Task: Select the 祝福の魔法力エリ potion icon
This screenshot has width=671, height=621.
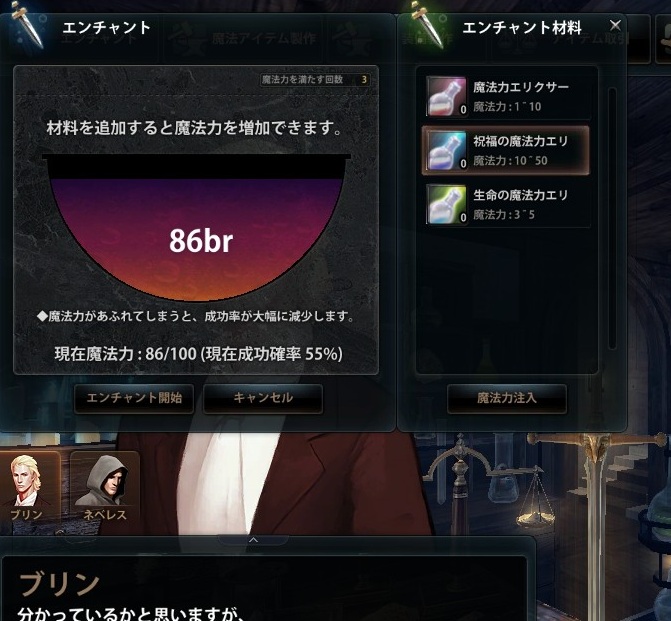Action: 446,150
